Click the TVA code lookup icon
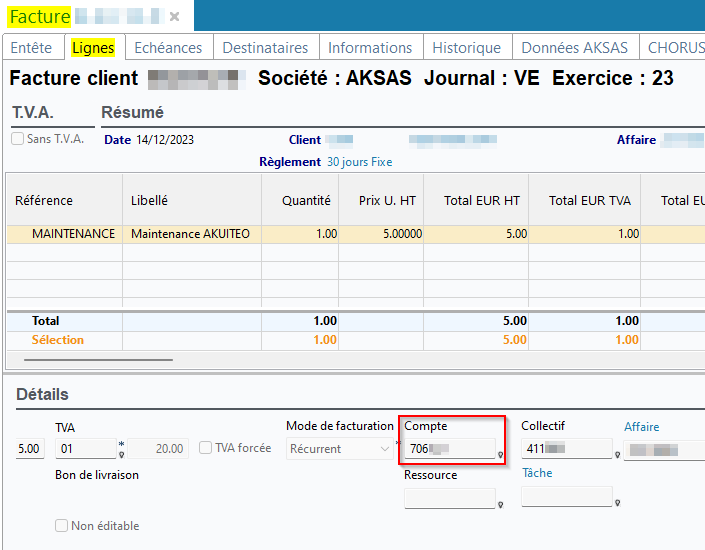705x550 pixels. (121, 455)
